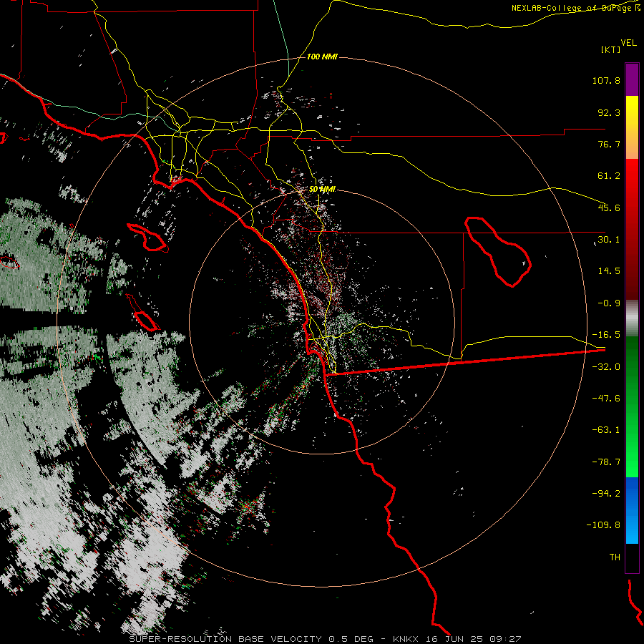Click the Santa Catalina Island outline
This screenshot has height=644, width=644.
pos(148,238)
